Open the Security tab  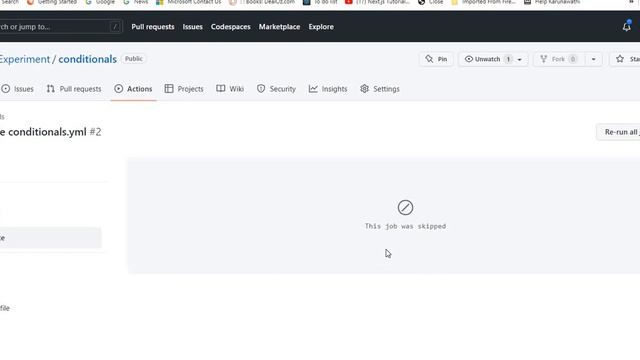(x=276, y=89)
